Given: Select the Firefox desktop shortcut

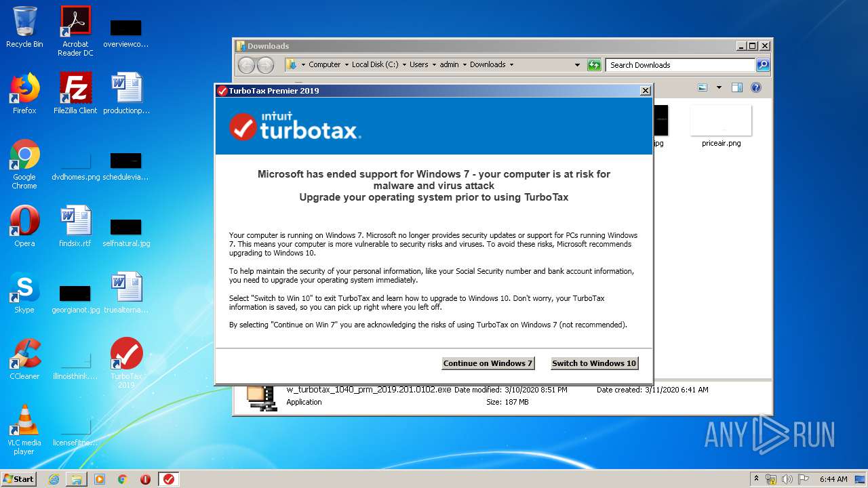Looking at the screenshot, I should (24, 94).
